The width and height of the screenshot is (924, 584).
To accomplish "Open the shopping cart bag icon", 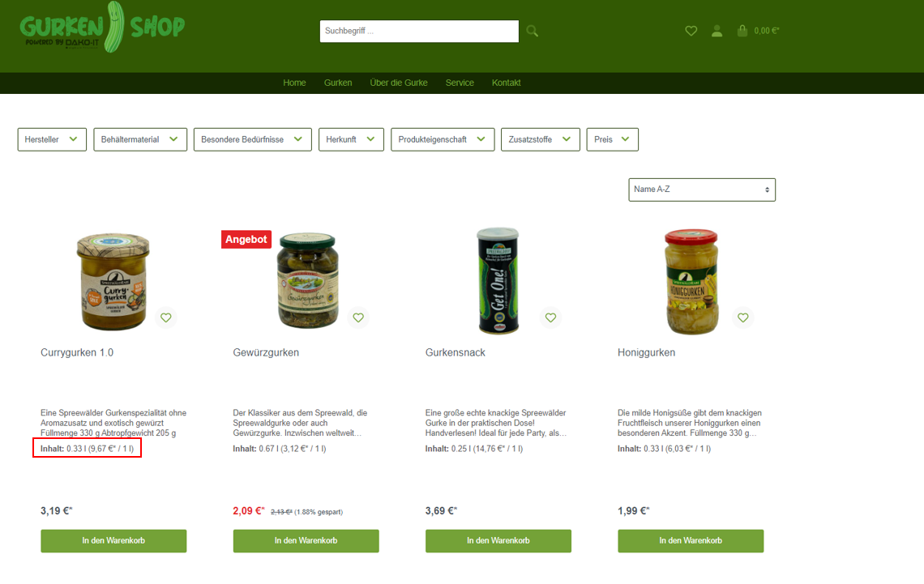I will click(742, 31).
